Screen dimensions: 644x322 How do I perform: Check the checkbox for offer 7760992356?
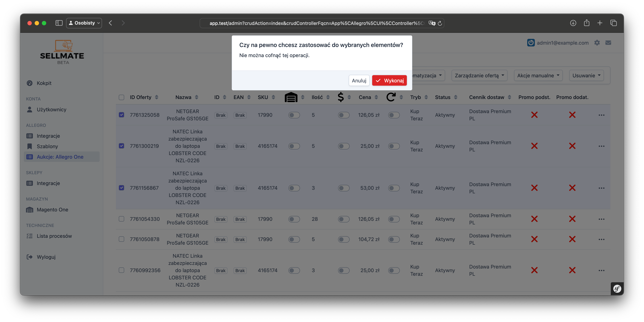pyautogui.click(x=121, y=270)
